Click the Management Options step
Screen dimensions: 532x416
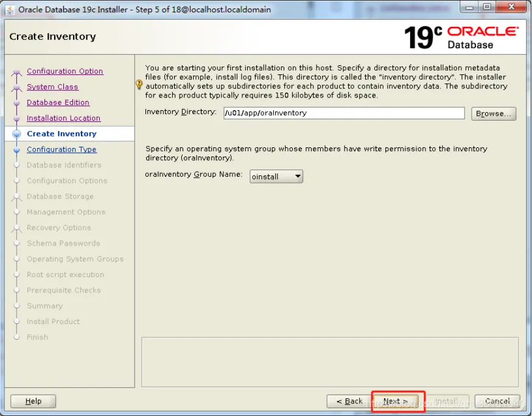pyautogui.click(x=66, y=211)
